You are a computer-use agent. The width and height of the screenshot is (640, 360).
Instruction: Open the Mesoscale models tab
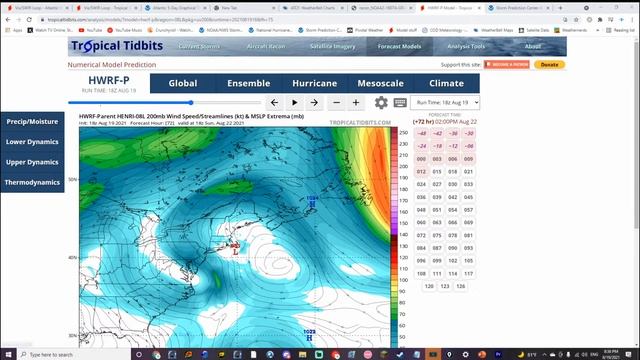[380, 83]
